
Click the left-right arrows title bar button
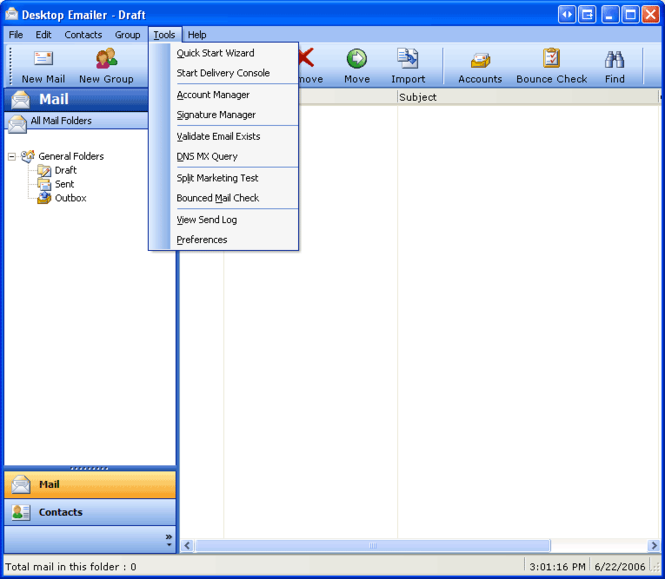click(x=567, y=15)
